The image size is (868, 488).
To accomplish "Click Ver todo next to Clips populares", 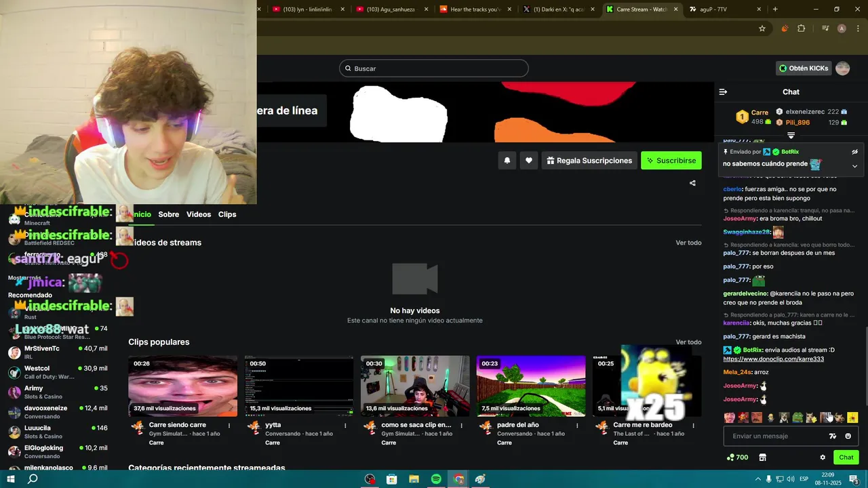I will 688,342.
